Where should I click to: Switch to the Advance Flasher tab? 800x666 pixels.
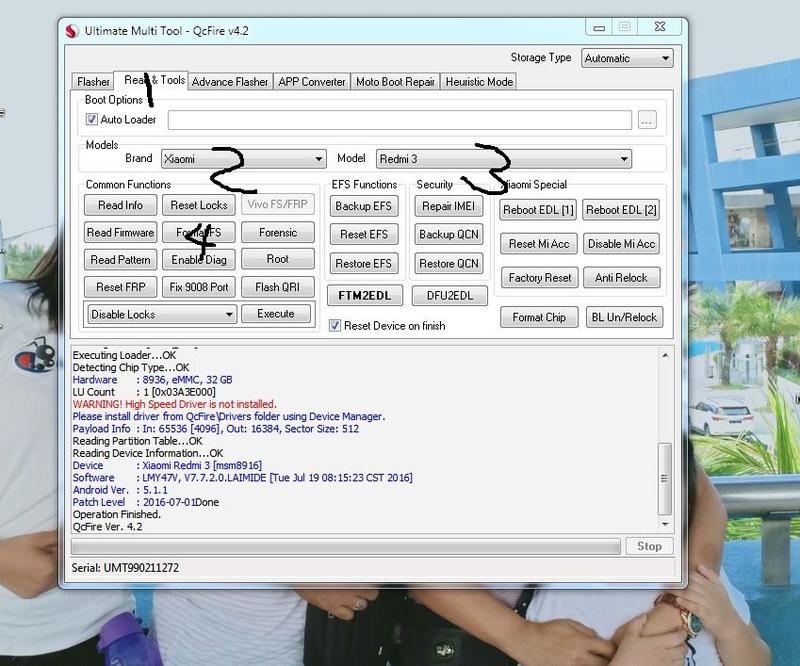pos(230,82)
